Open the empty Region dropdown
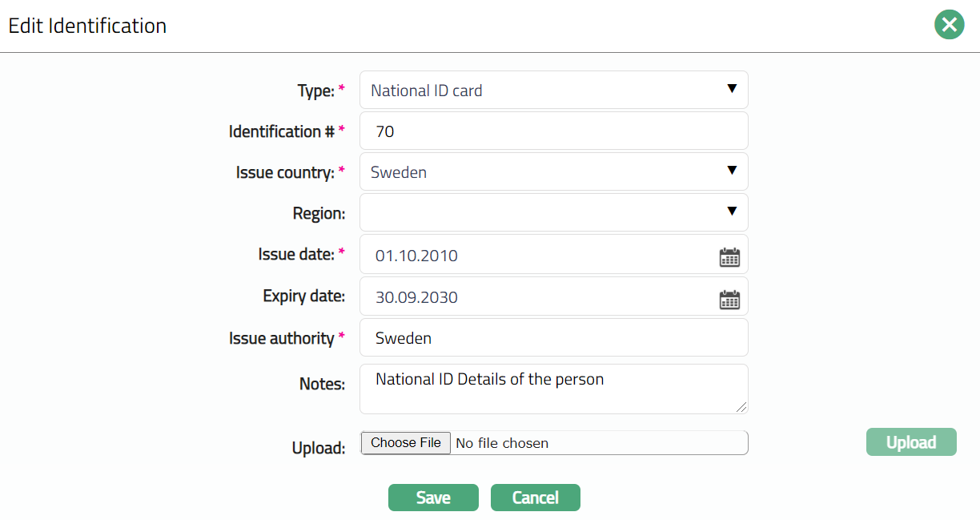The image size is (980, 520). [x=552, y=212]
